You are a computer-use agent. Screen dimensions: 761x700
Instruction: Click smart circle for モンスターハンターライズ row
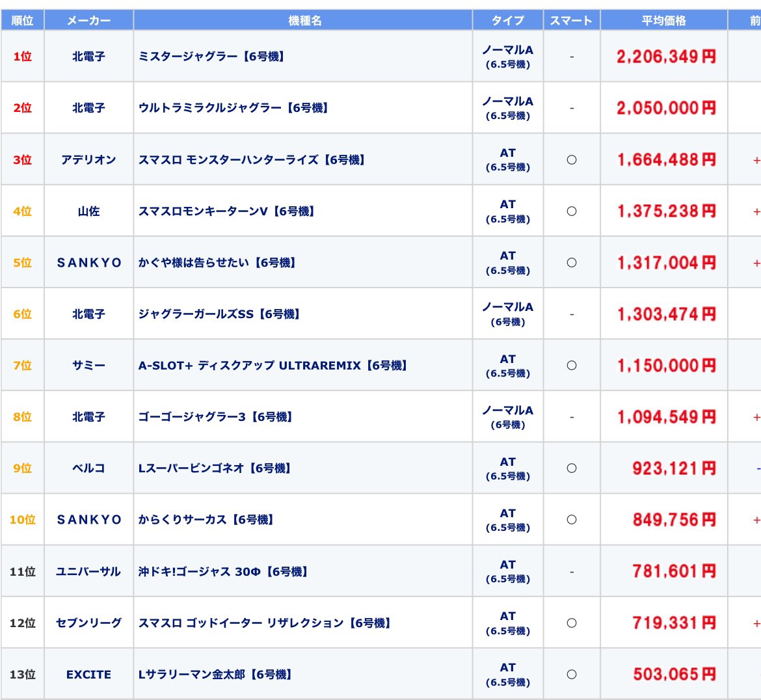(x=572, y=159)
